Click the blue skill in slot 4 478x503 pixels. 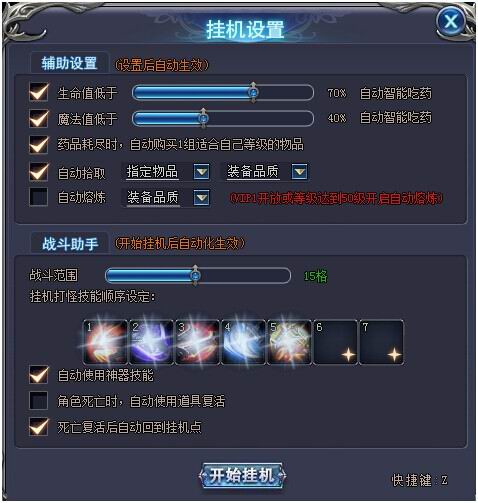pyautogui.click(x=244, y=342)
